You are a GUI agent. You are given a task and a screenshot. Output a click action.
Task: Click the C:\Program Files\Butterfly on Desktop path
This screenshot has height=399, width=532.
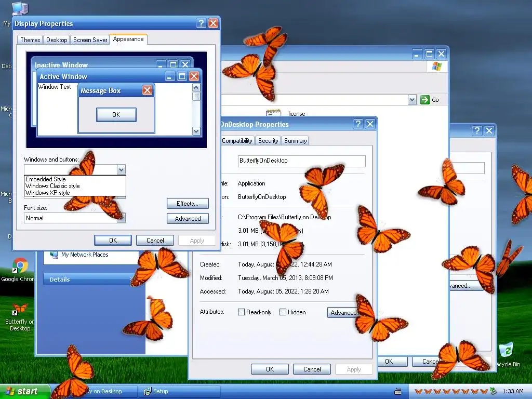284,217
